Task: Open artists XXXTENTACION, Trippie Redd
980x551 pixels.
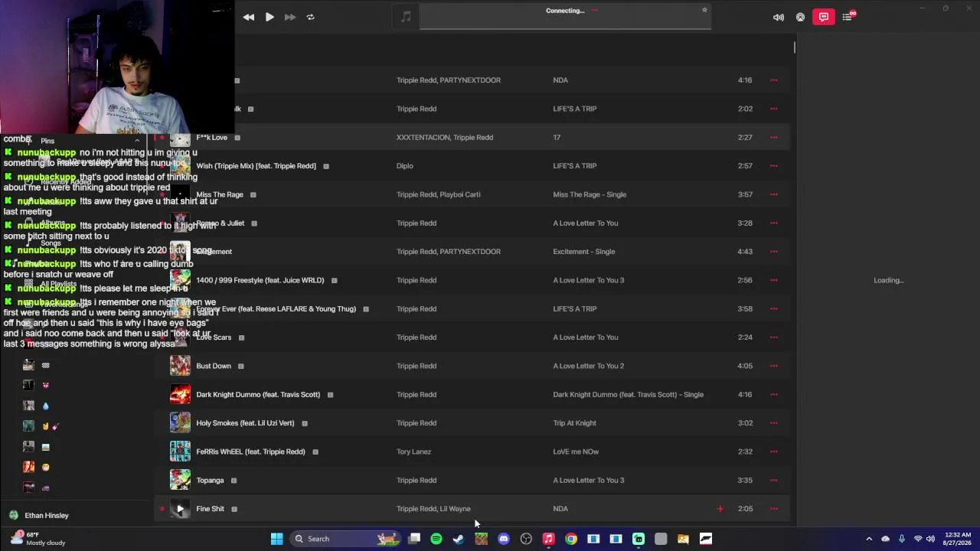Action: click(445, 138)
